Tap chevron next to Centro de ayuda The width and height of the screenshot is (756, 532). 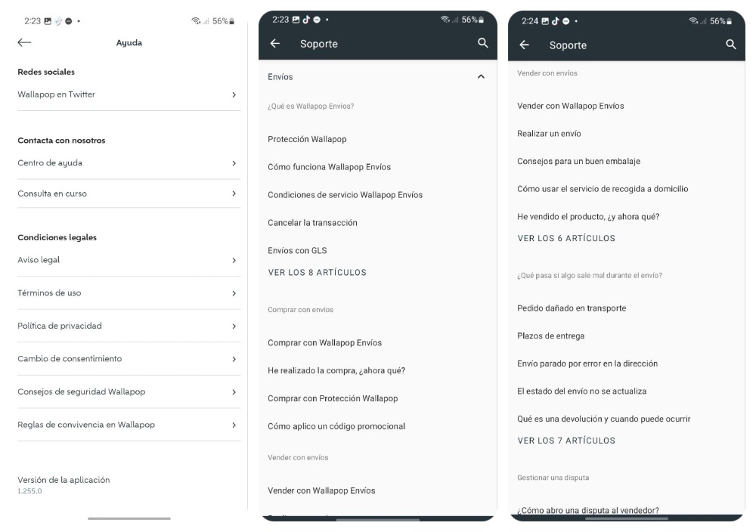(x=234, y=163)
